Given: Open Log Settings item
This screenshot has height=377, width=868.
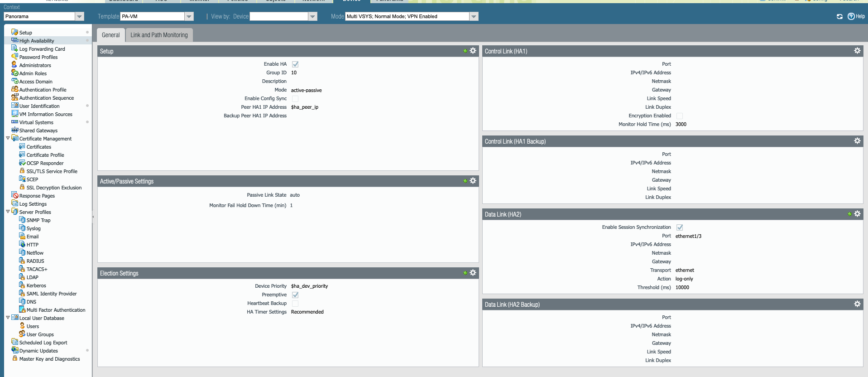Looking at the screenshot, I should pyautogui.click(x=33, y=204).
